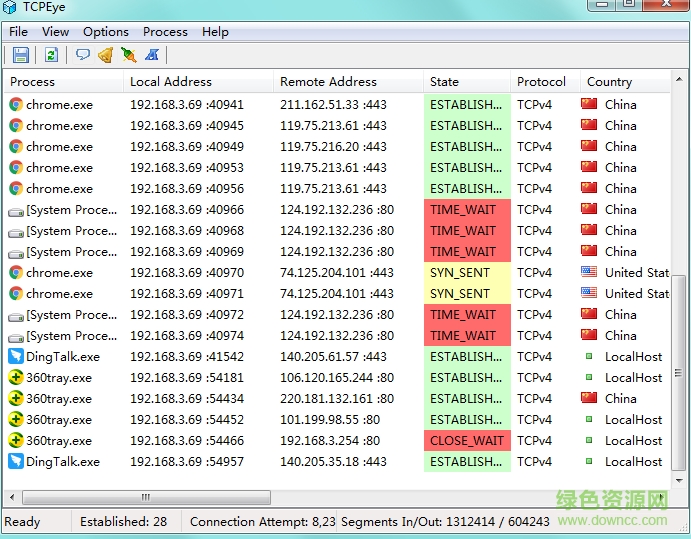Click the horizontal scrollbar thumb
This screenshot has height=539, width=691.
coord(146,497)
